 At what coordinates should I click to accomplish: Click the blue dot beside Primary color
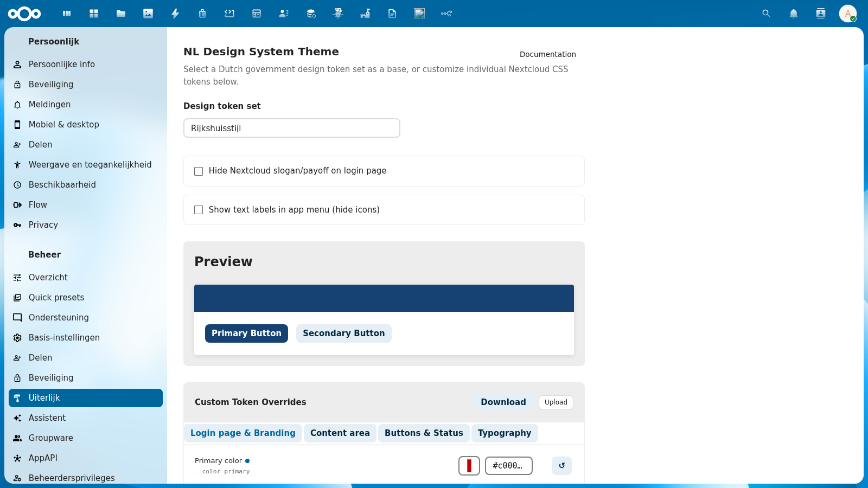tap(247, 461)
